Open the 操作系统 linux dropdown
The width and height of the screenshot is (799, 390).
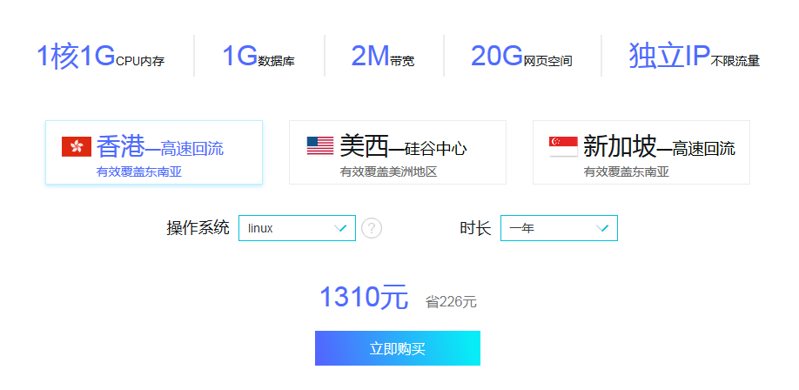click(x=297, y=228)
